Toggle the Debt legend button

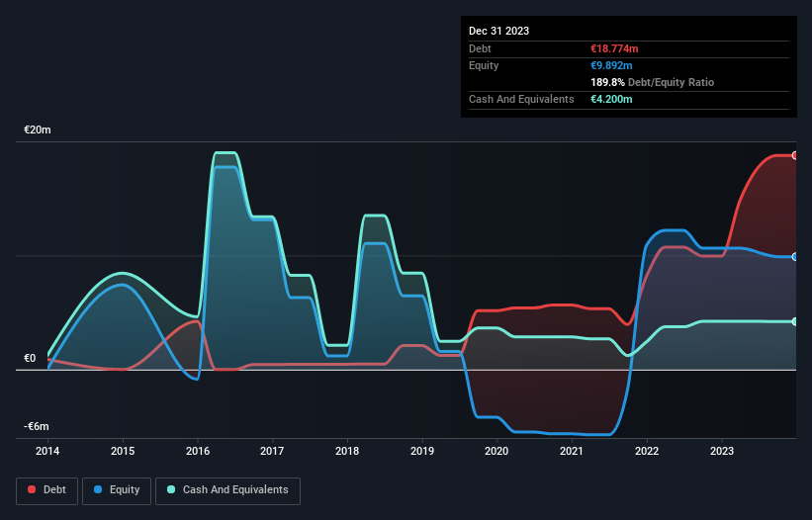pos(47,490)
